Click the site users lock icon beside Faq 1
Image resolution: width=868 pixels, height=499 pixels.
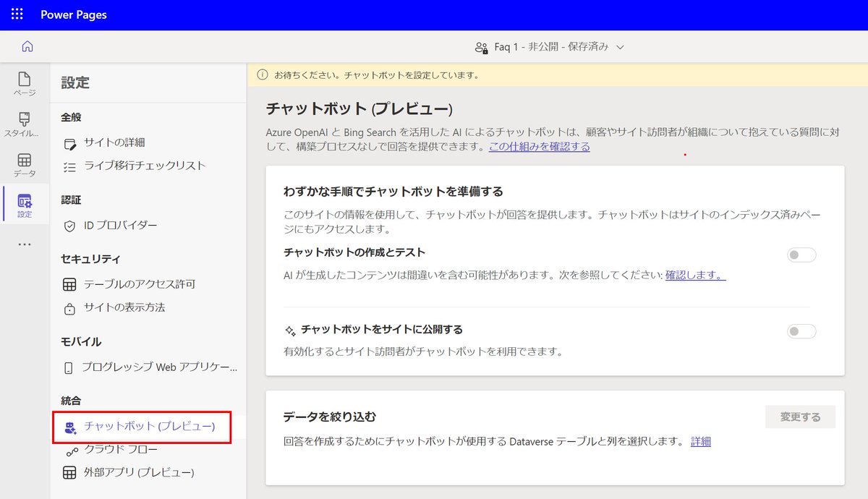482,47
